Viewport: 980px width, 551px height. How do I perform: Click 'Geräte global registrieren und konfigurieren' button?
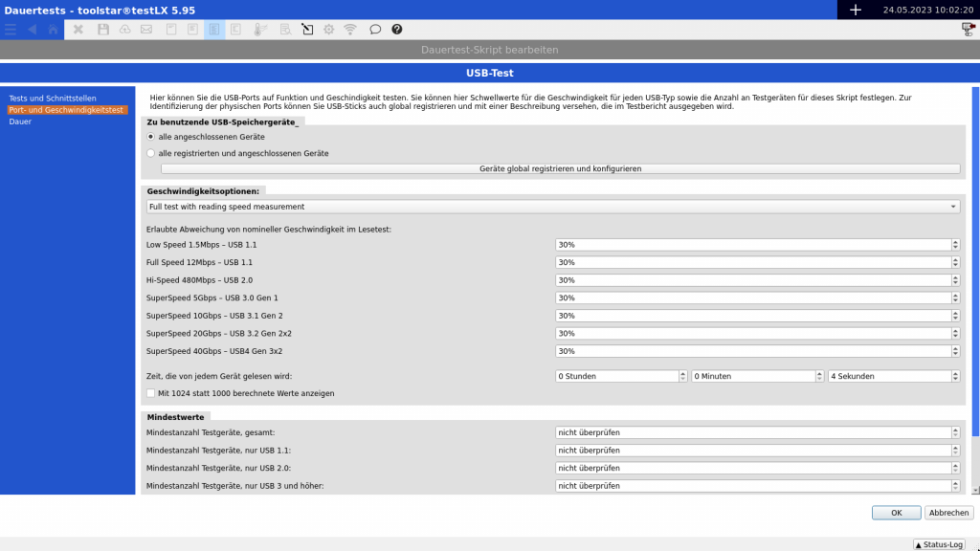(x=560, y=168)
